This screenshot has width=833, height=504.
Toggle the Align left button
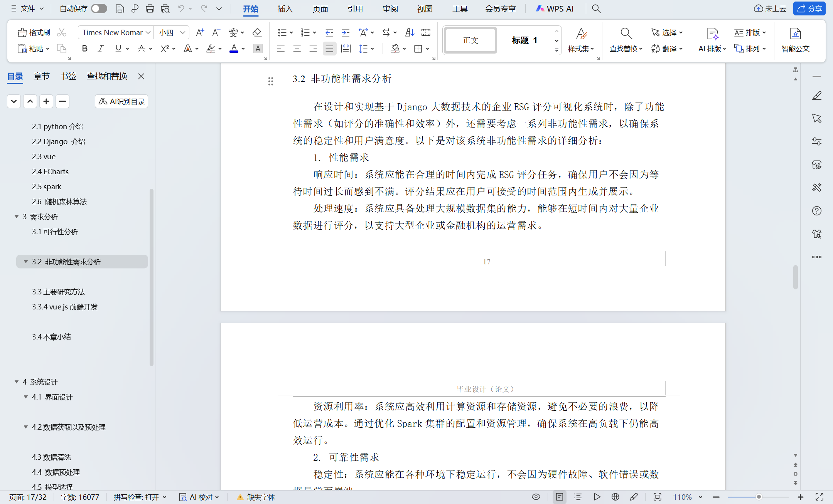tap(281, 49)
